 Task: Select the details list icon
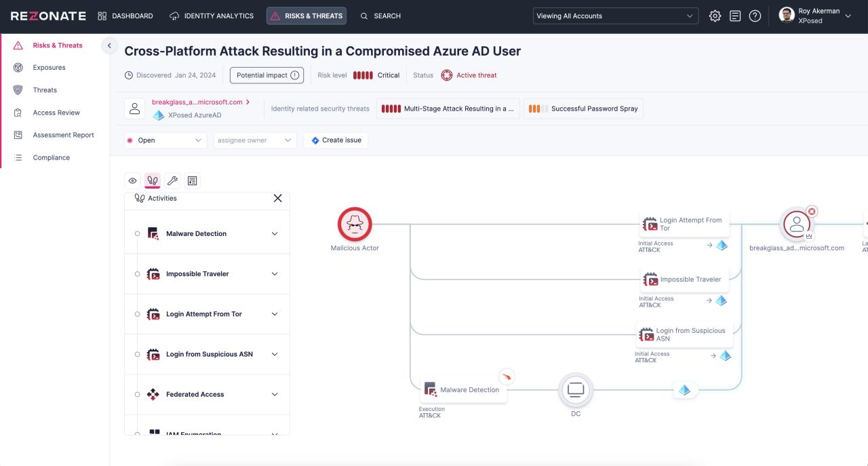click(193, 180)
